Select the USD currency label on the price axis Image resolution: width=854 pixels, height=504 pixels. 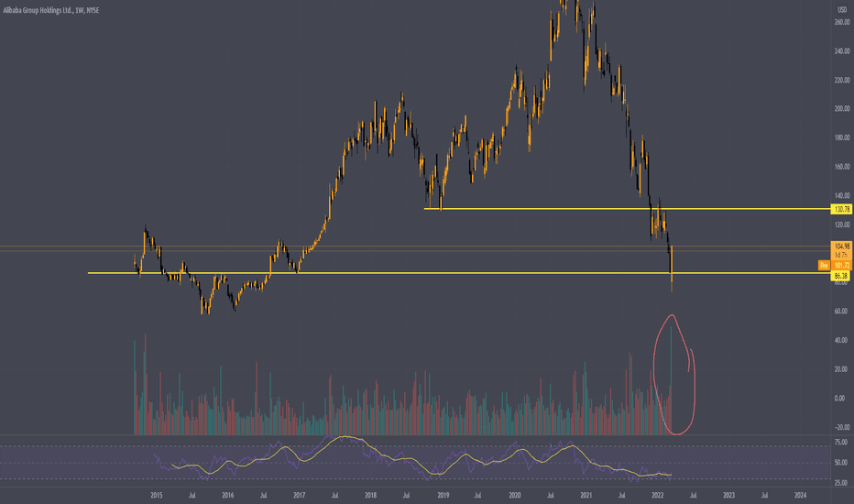[842, 10]
